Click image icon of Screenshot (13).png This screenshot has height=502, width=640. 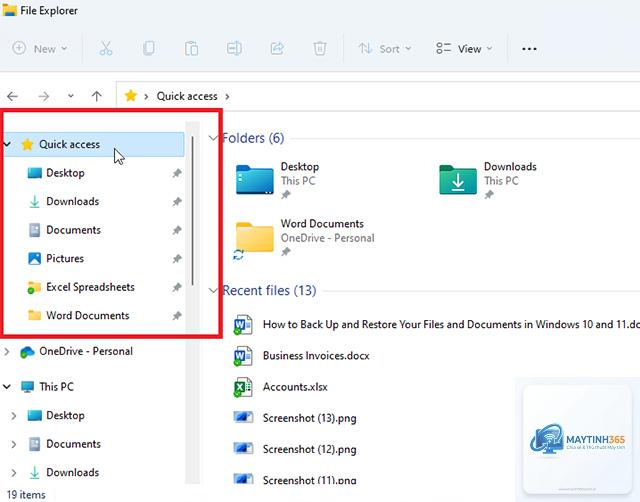243,417
